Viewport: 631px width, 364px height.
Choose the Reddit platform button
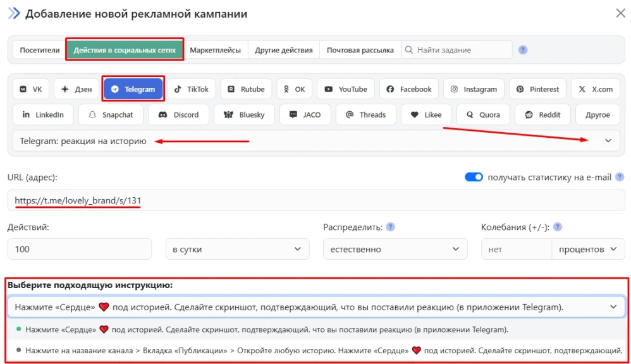point(542,115)
